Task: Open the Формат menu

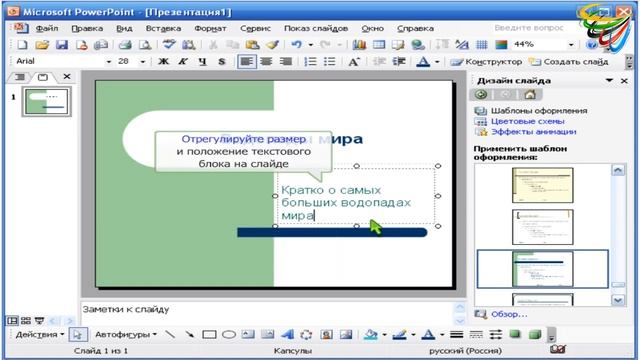Action: [x=210, y=28]
